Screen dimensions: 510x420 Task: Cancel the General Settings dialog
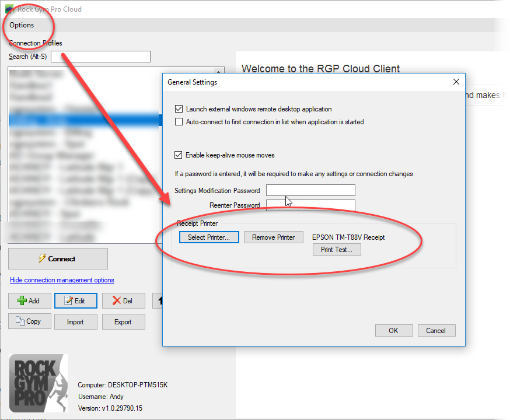coord(436,331)
